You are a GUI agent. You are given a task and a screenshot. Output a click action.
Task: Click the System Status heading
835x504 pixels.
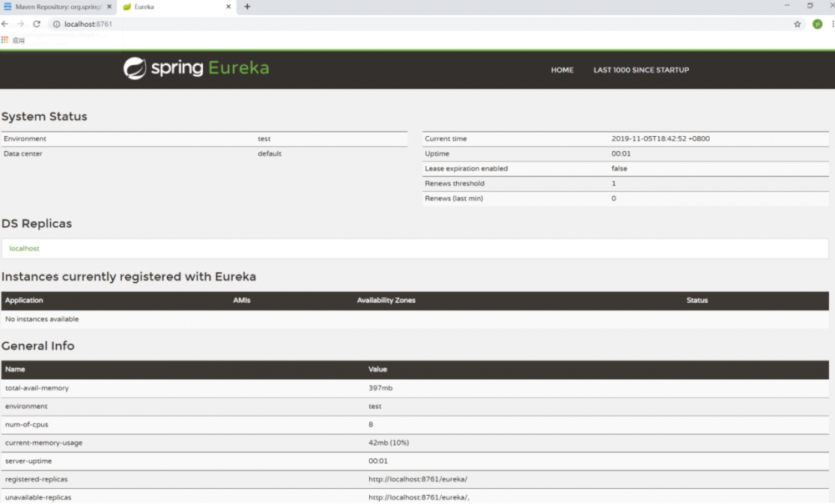pos(44,117)
